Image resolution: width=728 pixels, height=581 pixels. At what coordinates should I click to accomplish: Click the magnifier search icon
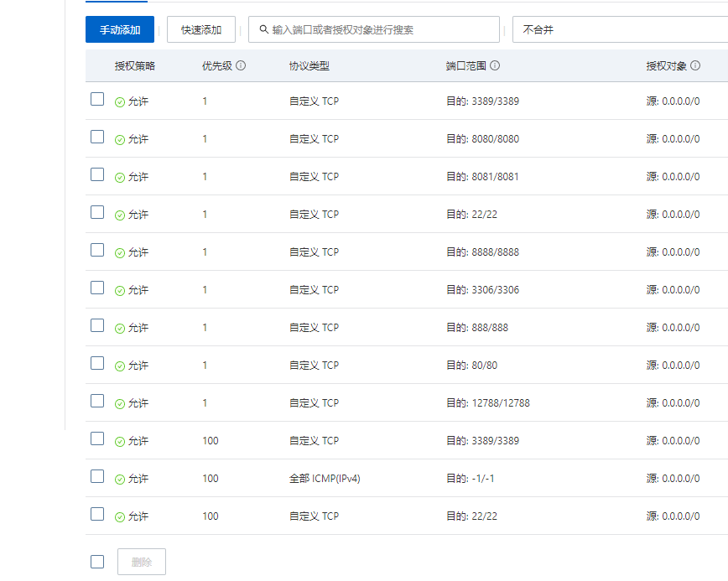tap(263, 29)
